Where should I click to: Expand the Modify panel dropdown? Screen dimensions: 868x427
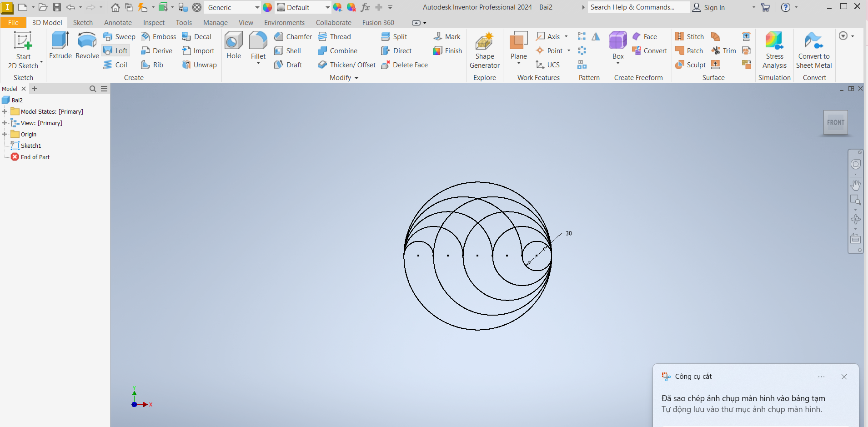(356, 78)
